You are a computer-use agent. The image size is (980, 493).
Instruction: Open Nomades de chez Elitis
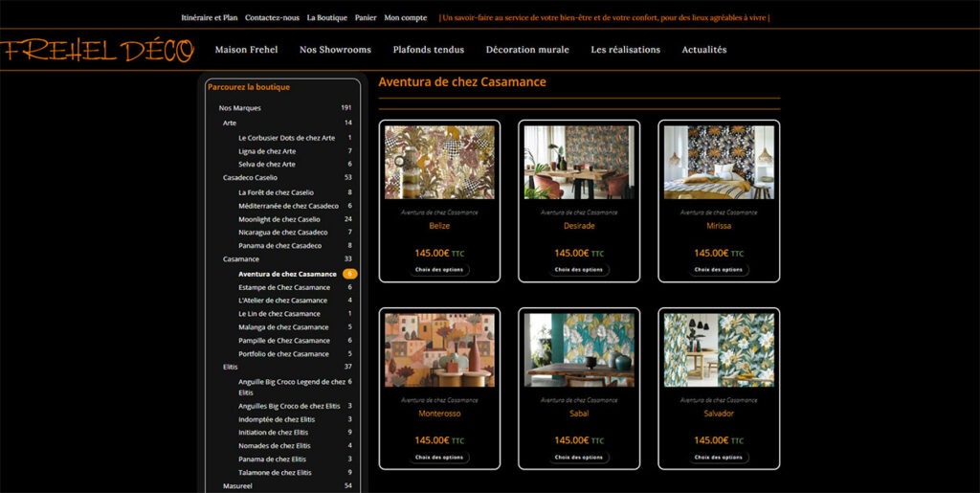click(x=275, y=445)
